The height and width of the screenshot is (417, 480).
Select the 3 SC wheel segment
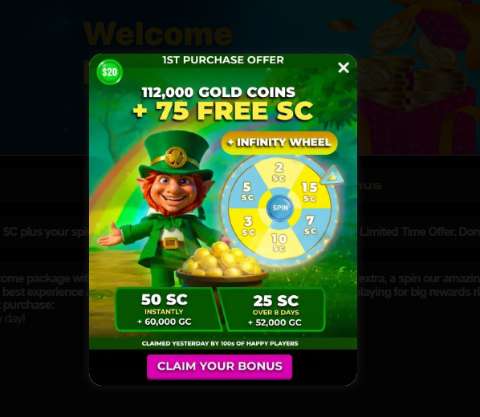(x=248, y=225)
